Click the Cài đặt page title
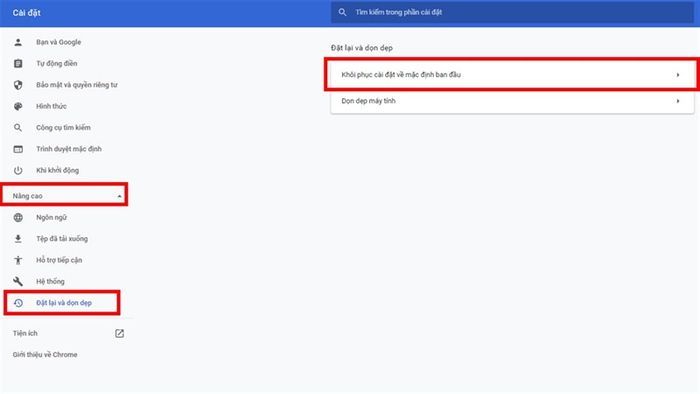Image resolution: width=700 pixels, height=394 pixels. (x=26, y=13)
